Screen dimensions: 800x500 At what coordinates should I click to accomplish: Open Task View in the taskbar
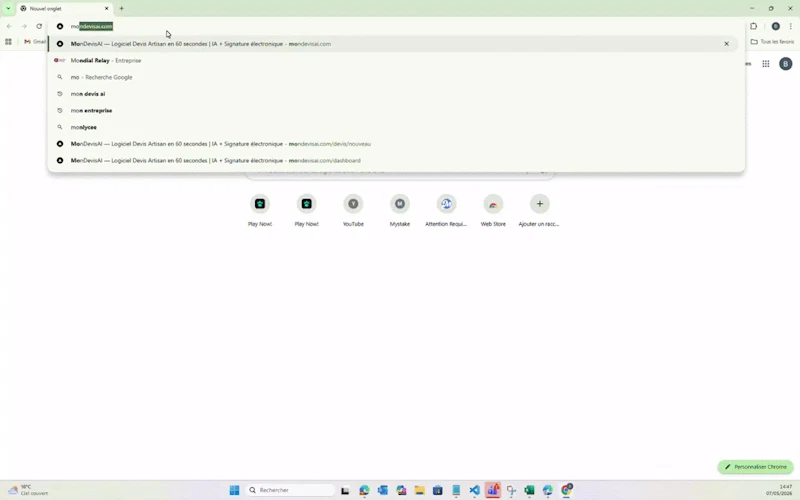pyautogui.click(x=345, y=490)
